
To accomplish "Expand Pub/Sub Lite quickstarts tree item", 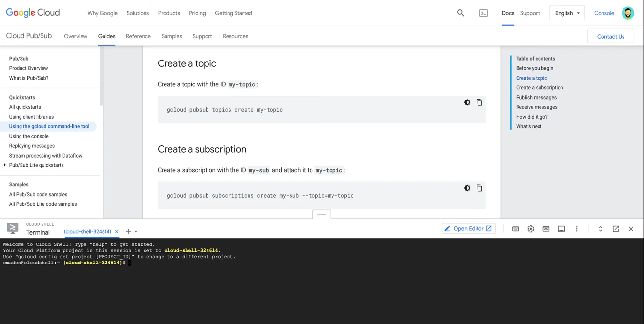I will coord(5,165).
